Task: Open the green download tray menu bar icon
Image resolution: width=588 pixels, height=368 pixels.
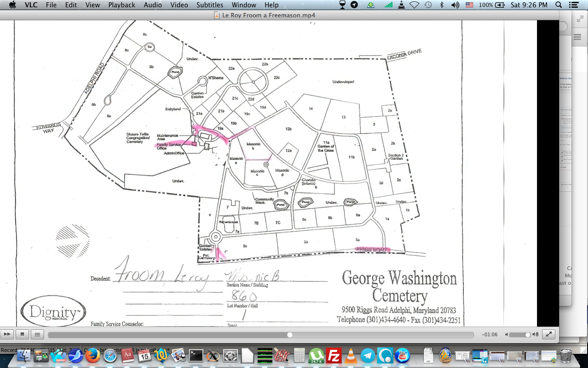Action: point(371,5)
